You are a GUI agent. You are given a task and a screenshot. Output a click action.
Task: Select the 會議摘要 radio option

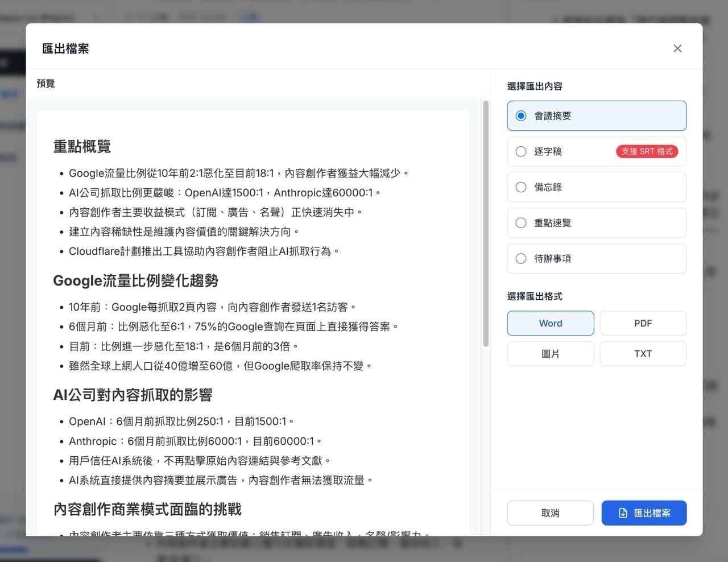[521, 116]
